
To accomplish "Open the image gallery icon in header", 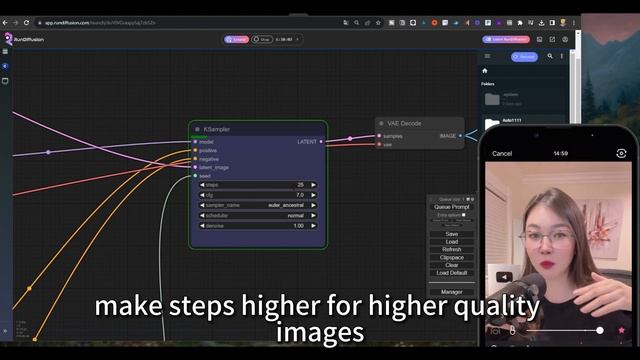I will pyautogui.click(x=539, y=39).
